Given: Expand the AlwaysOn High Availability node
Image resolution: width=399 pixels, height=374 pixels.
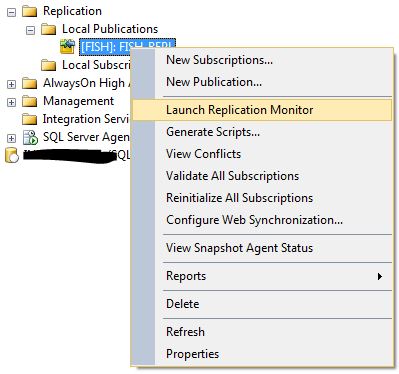Looking at the screenshot, I should pyautogui.click(x=11, y=84).
